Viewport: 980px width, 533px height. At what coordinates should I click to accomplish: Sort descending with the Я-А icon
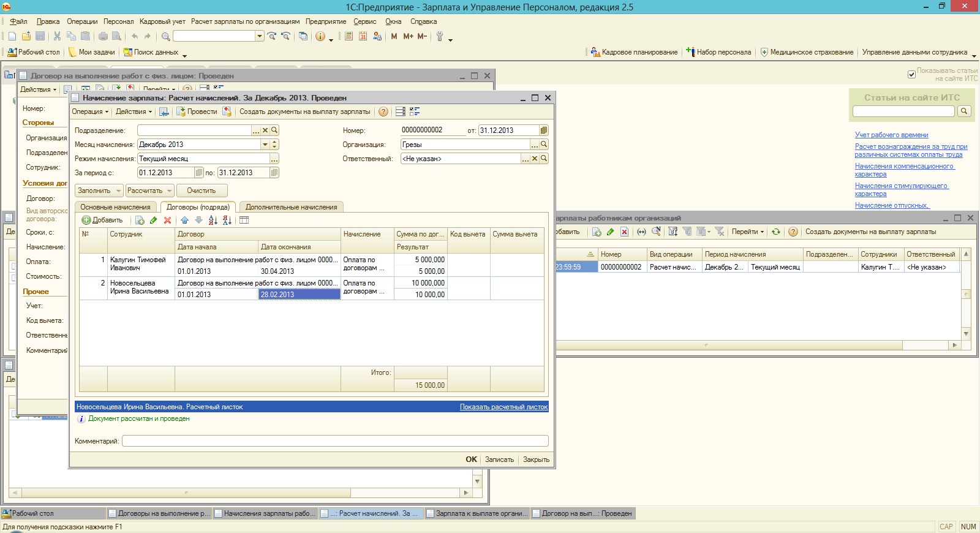point(227,220)
